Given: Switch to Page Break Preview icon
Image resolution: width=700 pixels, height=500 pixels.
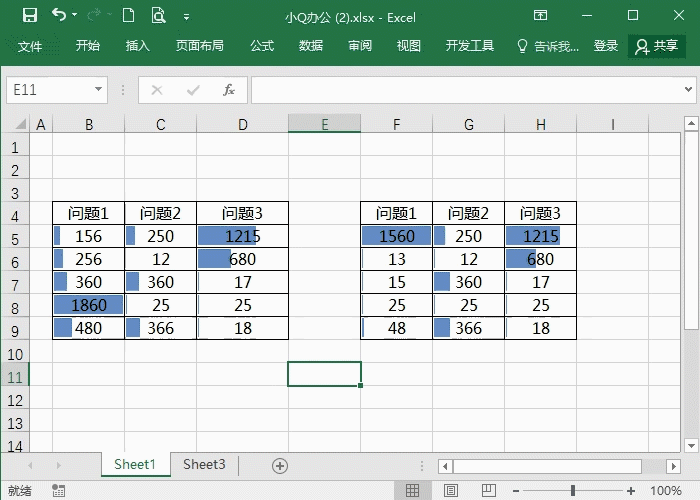Looking at the screenshot, I should [x=489, y=491].
